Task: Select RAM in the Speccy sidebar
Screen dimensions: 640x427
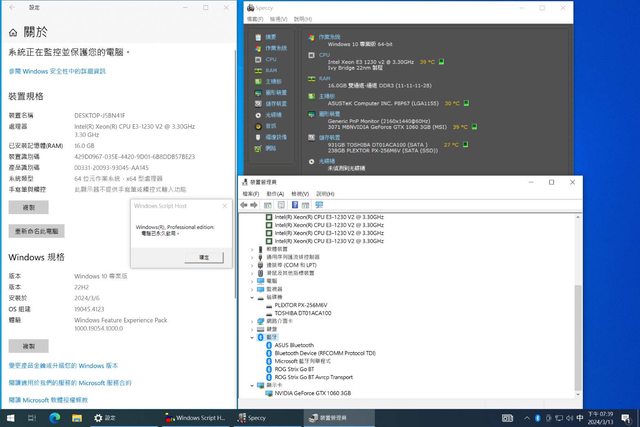Action: [266, 70]
